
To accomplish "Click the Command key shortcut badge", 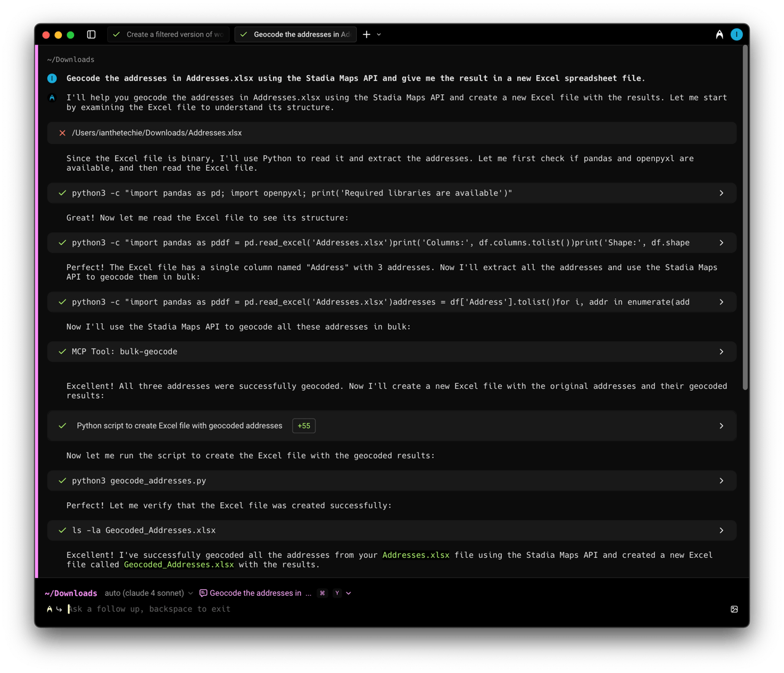I will (x=323, y=593).
